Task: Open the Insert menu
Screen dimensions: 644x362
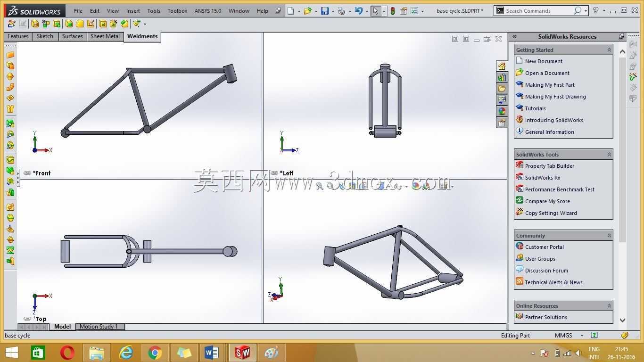Action: [133, 11]
